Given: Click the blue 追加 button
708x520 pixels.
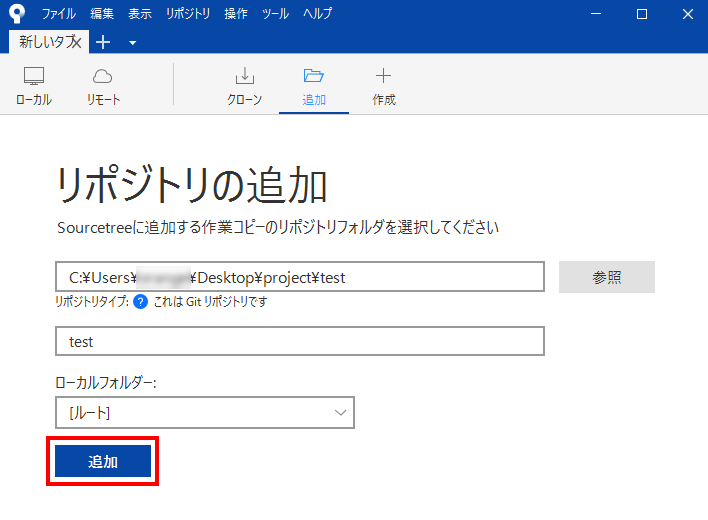Looking at the screenshot, I should pyautogui.click(x=103, y=461).
